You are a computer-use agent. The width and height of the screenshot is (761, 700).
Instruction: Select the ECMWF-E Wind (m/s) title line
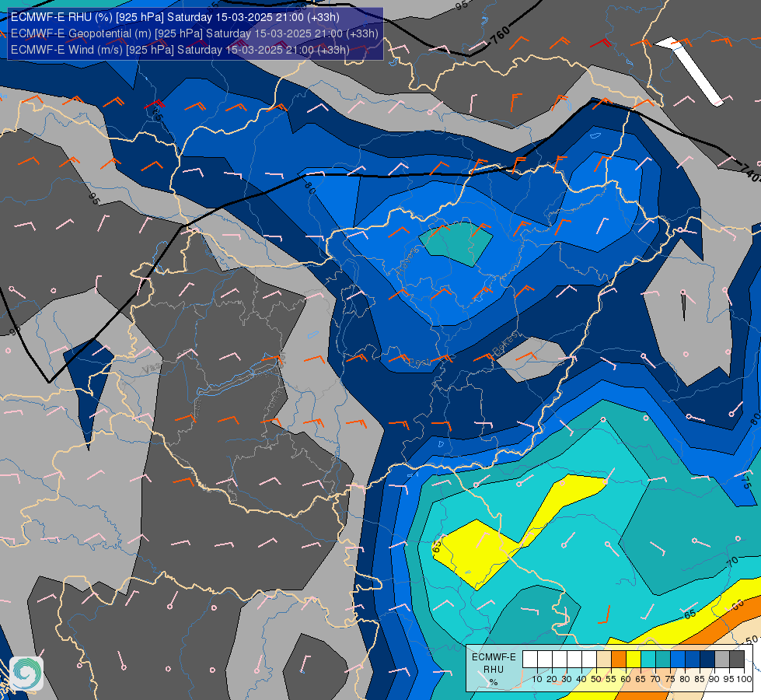click(180, 50)
